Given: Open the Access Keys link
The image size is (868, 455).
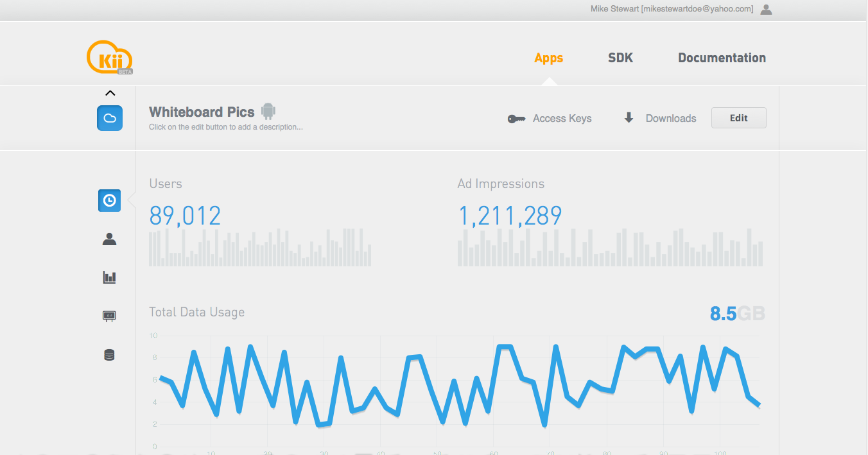Looking at the screenshot, I should 562,119.
